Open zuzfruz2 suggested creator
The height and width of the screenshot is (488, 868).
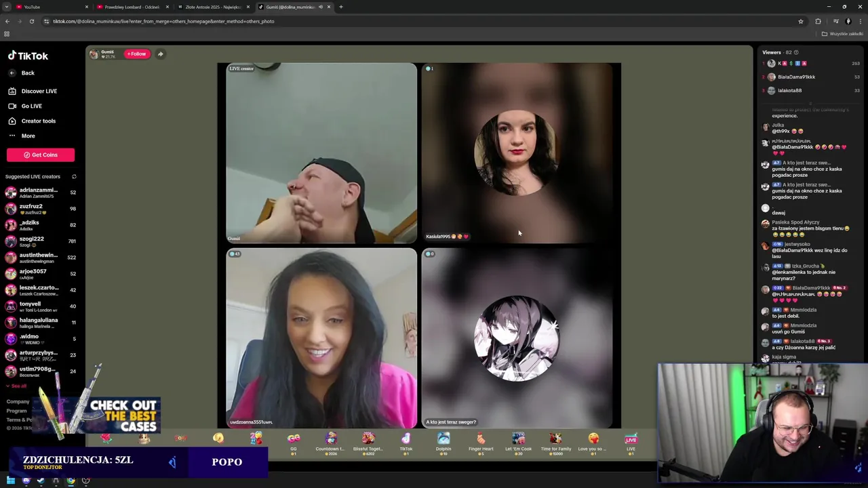41,209
